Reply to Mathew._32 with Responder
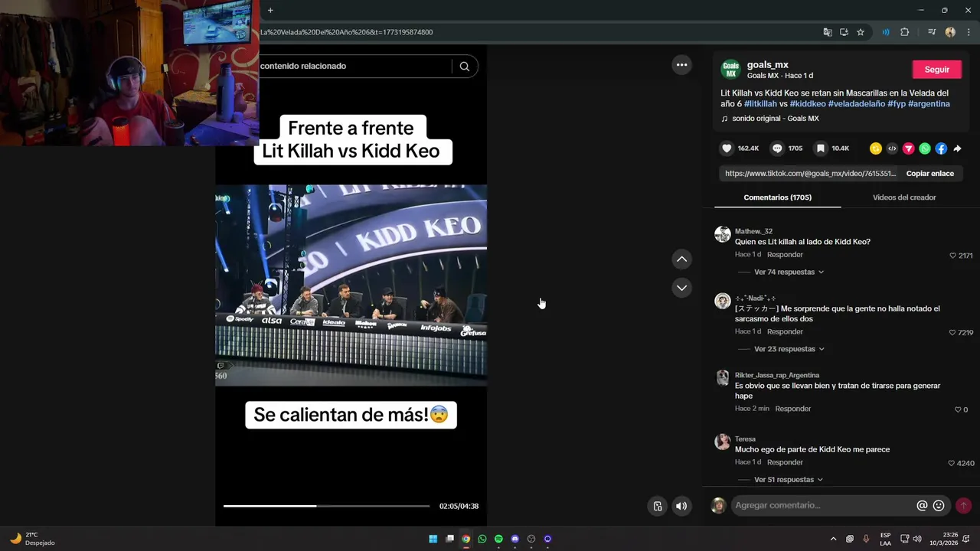Viewport: 980px width, 551px height. pos(785,255)
